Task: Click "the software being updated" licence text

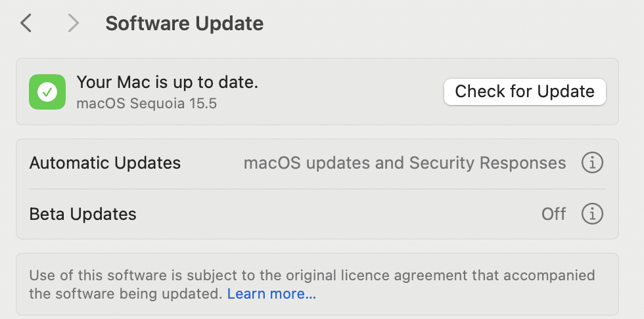Action: coord(126,293)
